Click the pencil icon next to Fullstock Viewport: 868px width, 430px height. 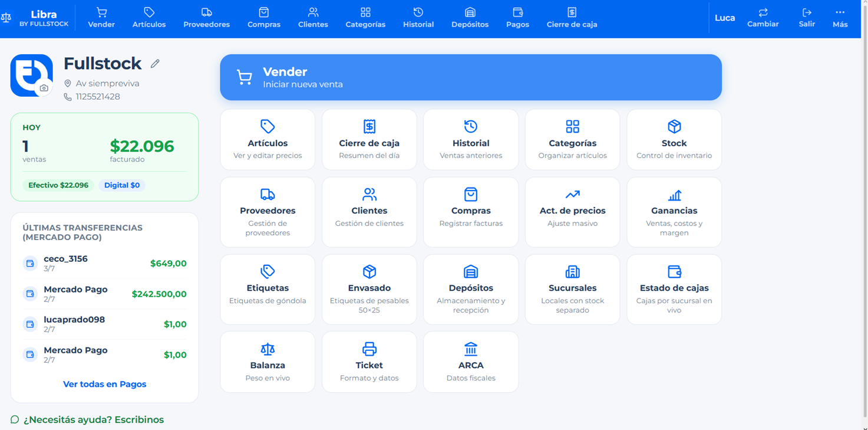click(x=155, y=64)
